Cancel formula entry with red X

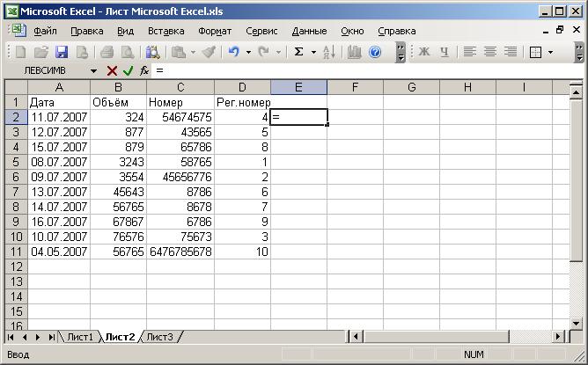coord(112,70)
